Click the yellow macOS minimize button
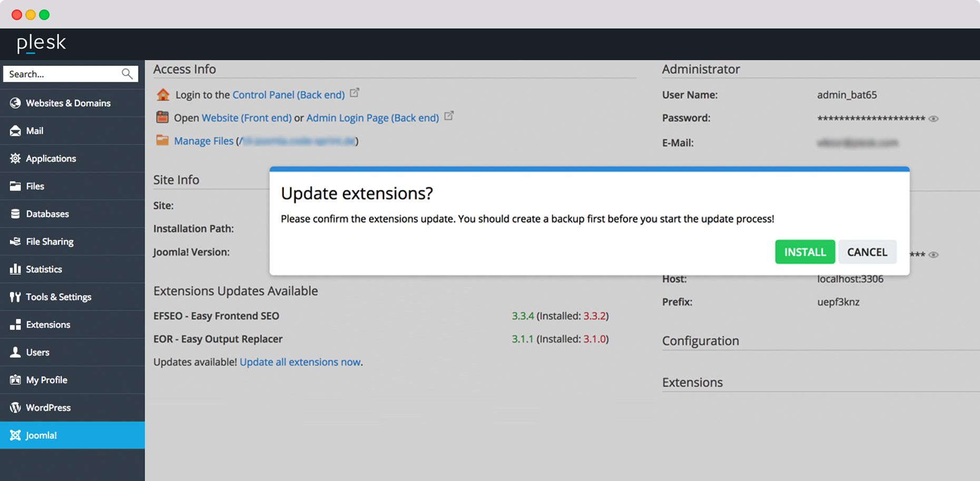The image size is (980, 481). pos(31,15)
